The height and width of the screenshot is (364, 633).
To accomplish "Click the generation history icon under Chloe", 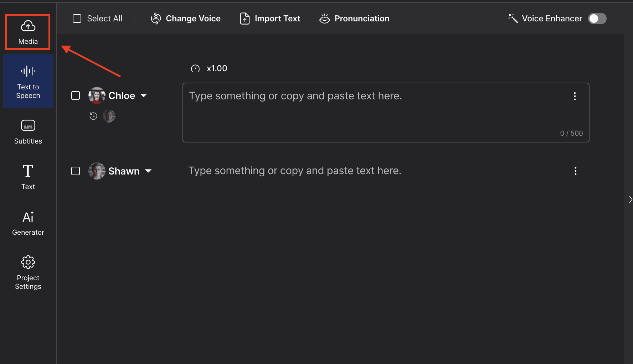I will tap(93, 116).
